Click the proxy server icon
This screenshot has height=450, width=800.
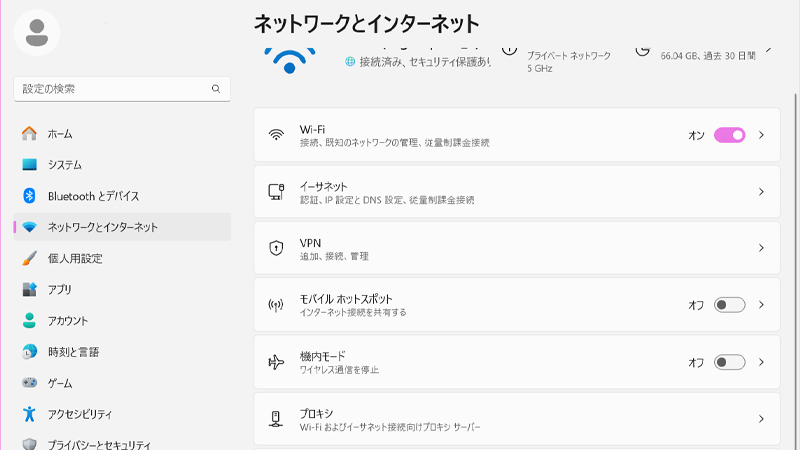click(276, 419)
